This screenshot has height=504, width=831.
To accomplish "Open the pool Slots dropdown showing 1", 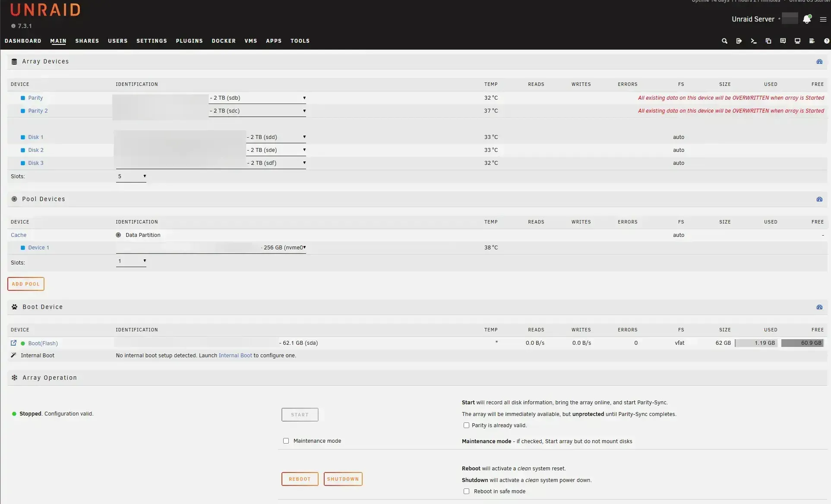I will pos(131,261).
